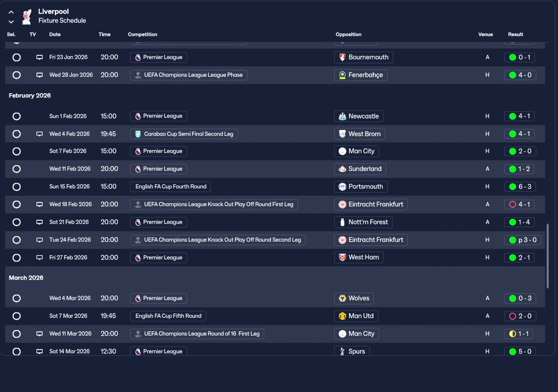558x392 pixels.
Task: Sort by the Date column header
Action: 55,34
